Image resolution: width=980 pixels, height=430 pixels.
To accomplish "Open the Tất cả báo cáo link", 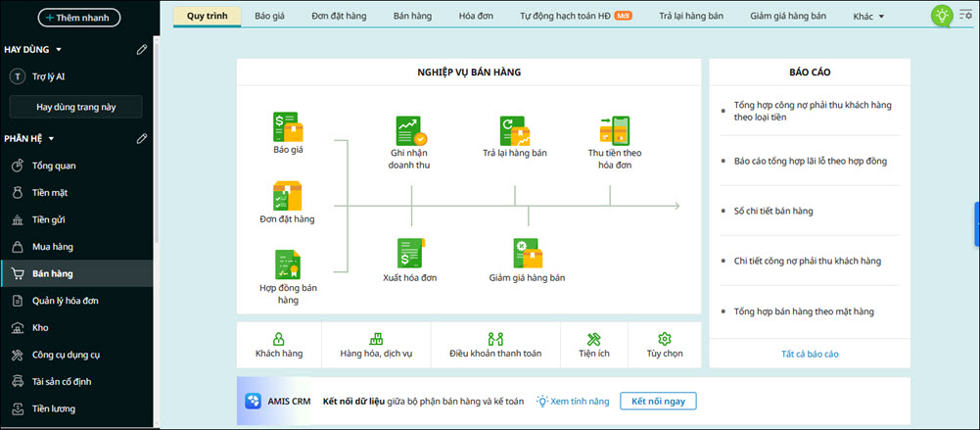I will (810, 354).
